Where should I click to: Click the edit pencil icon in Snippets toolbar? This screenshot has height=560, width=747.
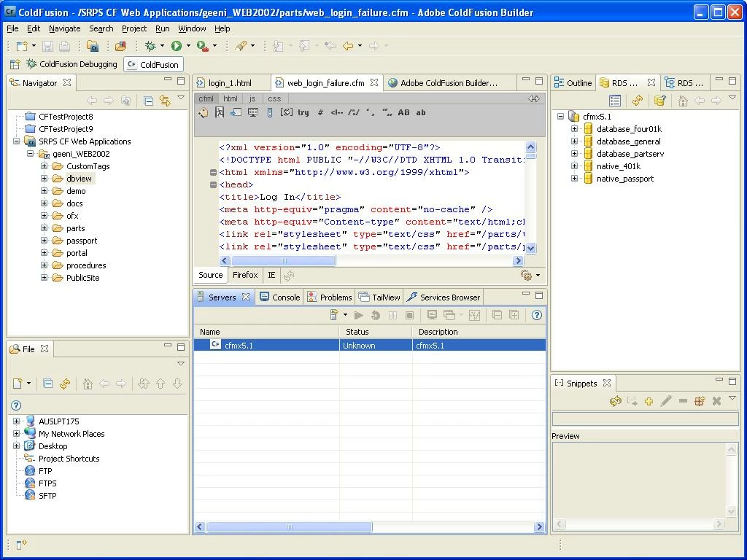[x=666, y=401]
